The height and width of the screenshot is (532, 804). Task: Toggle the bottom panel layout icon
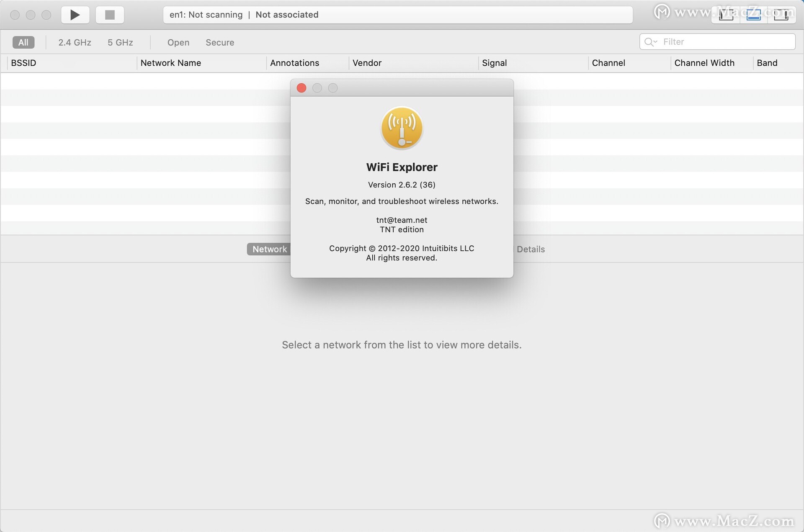coord(753,15)
